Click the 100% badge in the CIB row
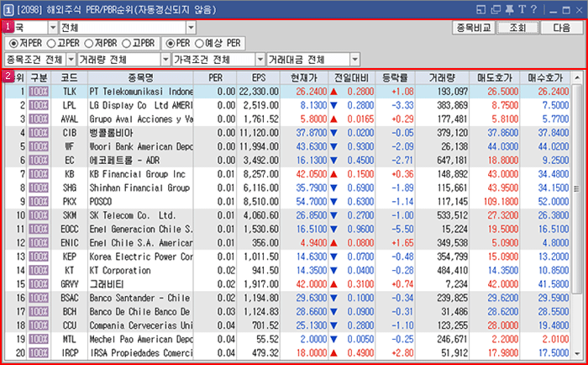Image resolution: width=588 pixels, height=365 pixels. (39, 133)
